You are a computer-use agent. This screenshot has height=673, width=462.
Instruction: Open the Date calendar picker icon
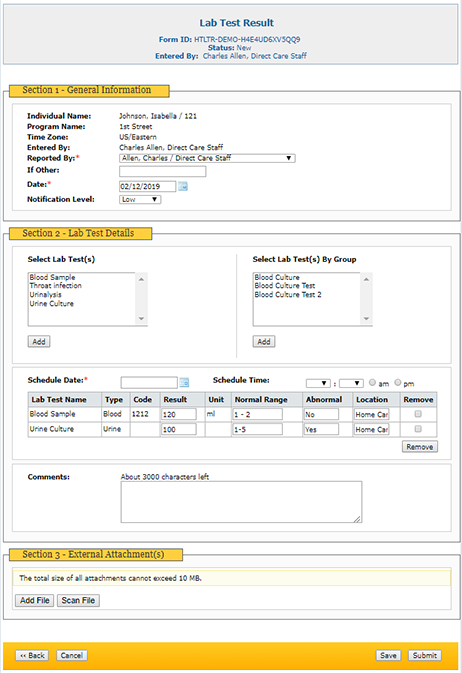point(183,186)
